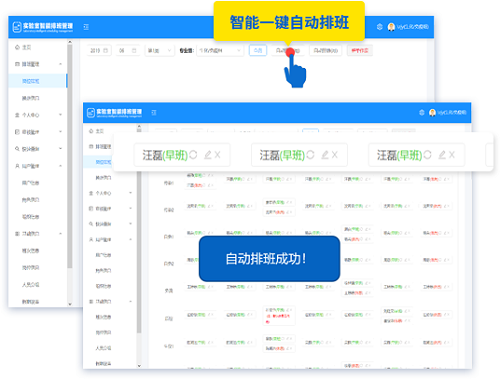Click refresh icon on leftmost 汪磊(早班) card
Image resolution: width=500 pixels, height=379 pixels.
pos(193,155)
